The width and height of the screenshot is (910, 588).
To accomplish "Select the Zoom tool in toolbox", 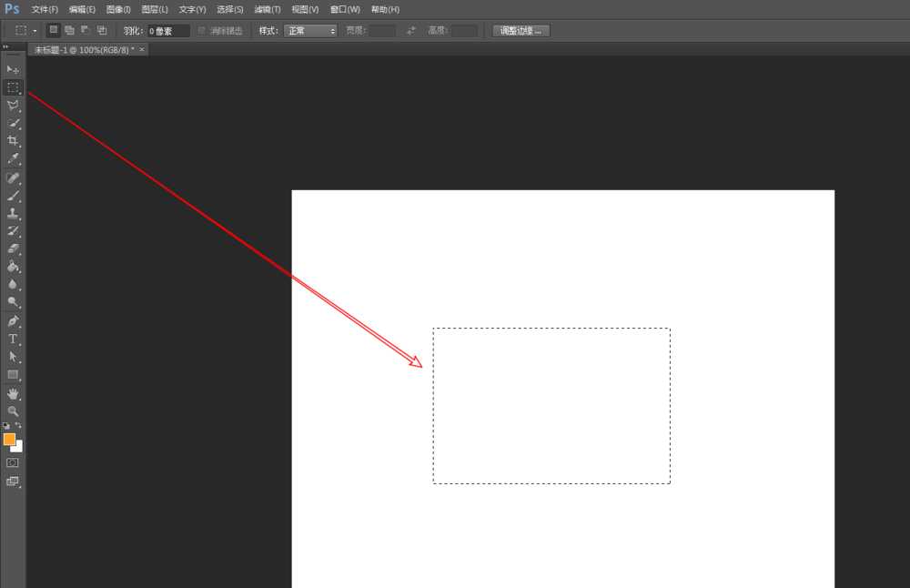I will click(13, 411).
